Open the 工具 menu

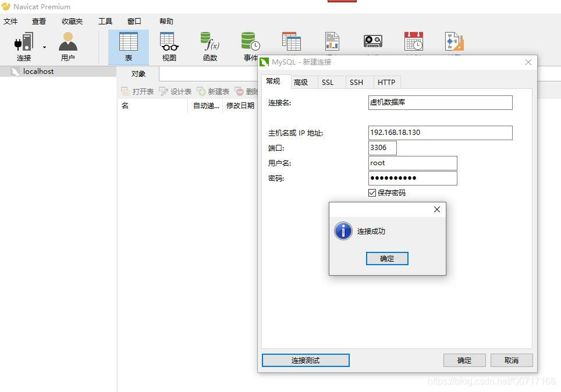tap(105, 22)
